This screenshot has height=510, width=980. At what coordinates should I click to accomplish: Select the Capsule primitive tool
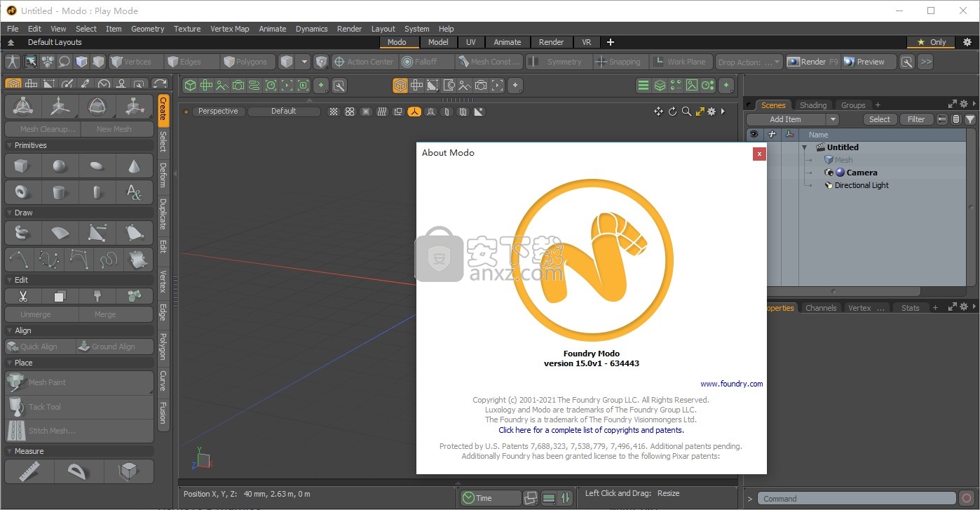(x=97, y=192)
